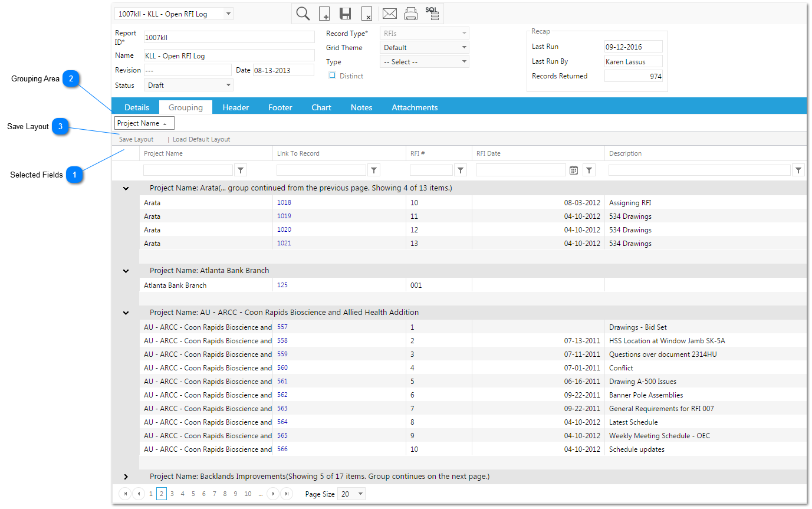Toggle the Distinct checkbox

[x=332, y=75]
